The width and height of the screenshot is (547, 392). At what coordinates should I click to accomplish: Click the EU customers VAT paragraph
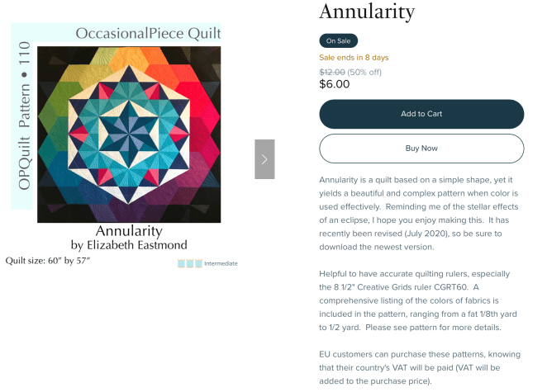(x=421, y=368)
